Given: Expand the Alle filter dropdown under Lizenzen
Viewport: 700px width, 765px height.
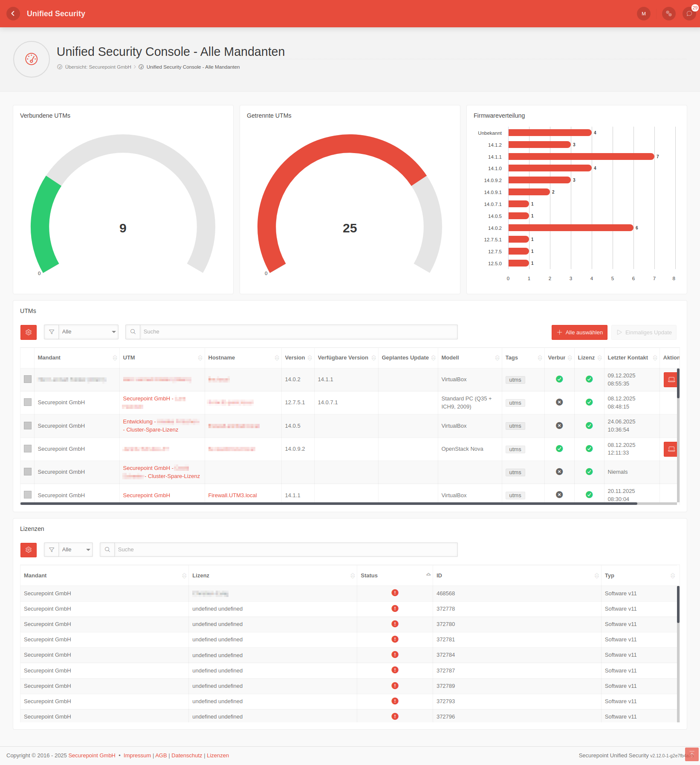Looking at the screenshot, I should coord(75,550).
